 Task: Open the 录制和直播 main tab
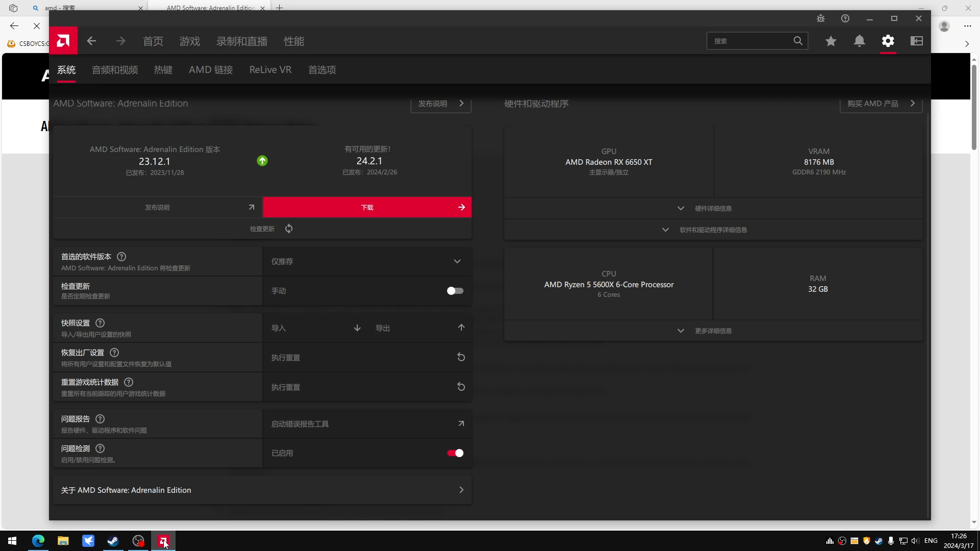click(x=242, y=41)
